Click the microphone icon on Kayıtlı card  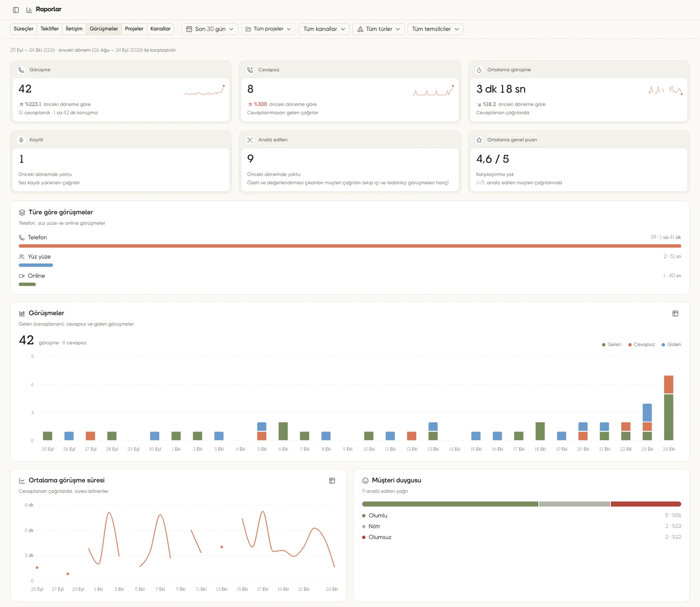tap(21, 140)
